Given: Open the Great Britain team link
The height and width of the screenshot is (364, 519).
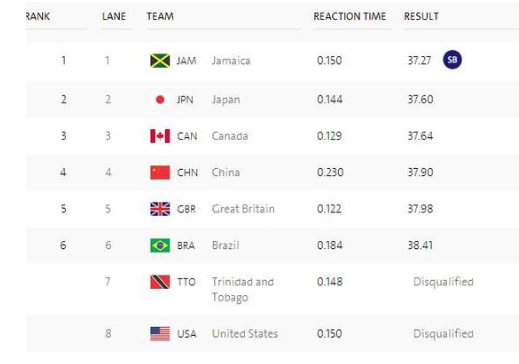Looking at the screenshot, I should [243, 209].
